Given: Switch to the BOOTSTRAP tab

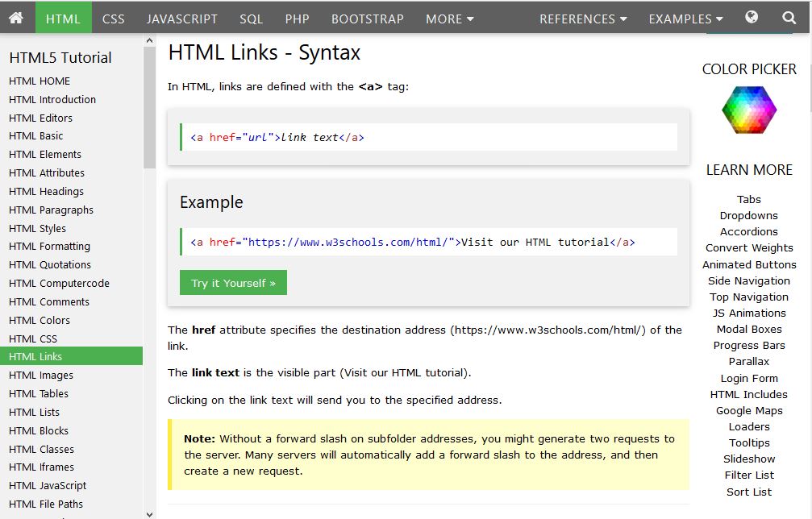Looking at the screenshot, I should [367, 19].
